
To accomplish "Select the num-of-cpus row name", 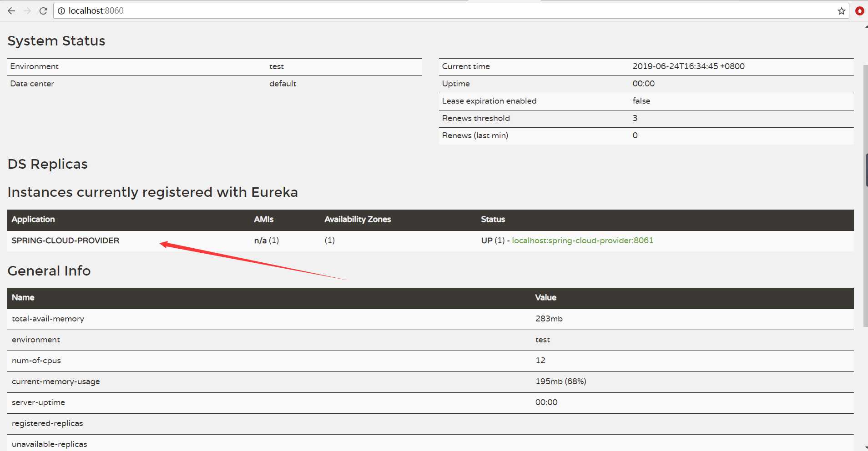I will [36, 361].
